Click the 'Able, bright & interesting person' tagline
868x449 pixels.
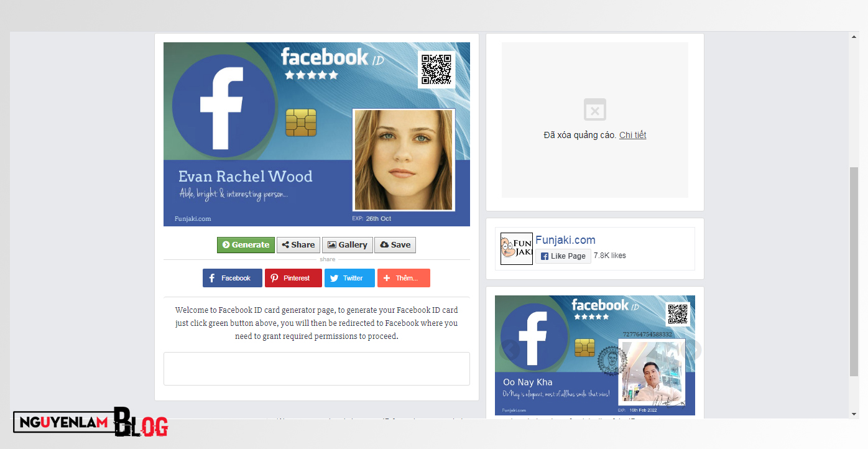pyautogui.click(x=234, y=194)
